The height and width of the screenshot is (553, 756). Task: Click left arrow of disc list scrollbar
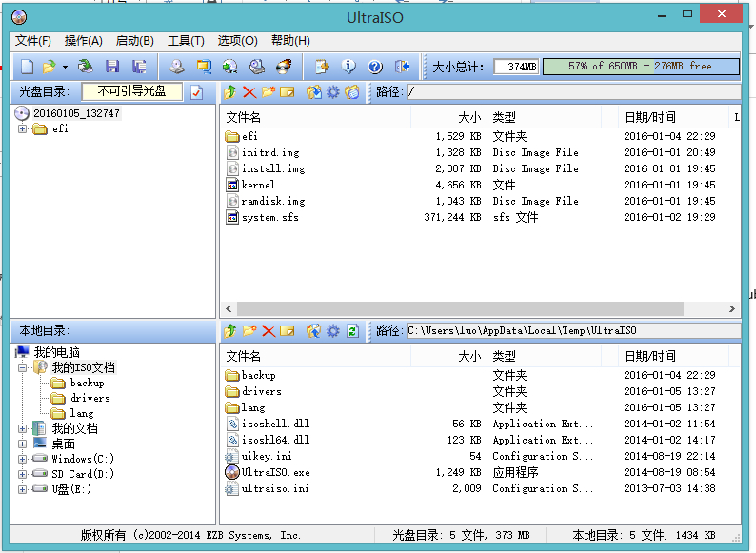tap(229, 308)
